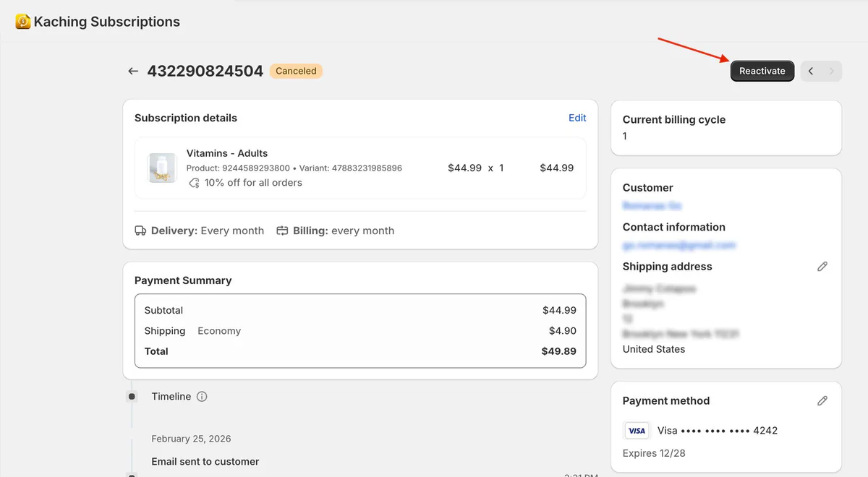Click the Subscription details heading

coord(186,118)
